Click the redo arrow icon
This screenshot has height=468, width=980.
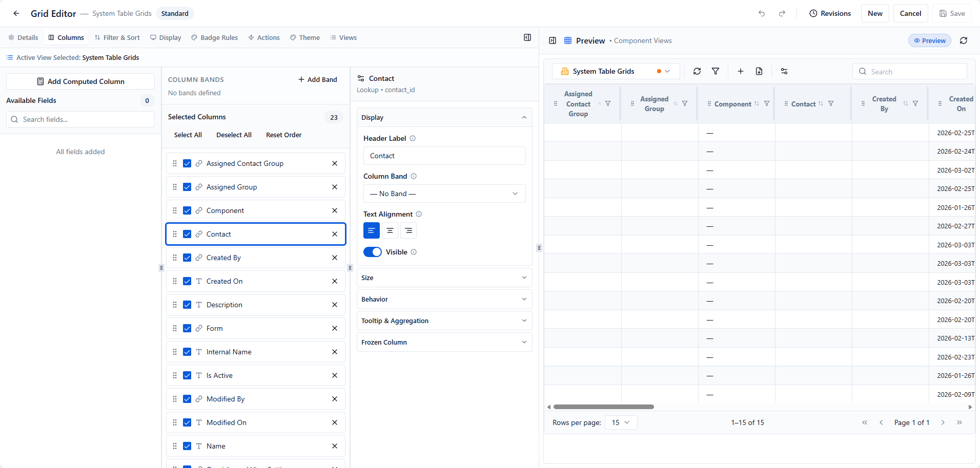(x=782, y=13)
